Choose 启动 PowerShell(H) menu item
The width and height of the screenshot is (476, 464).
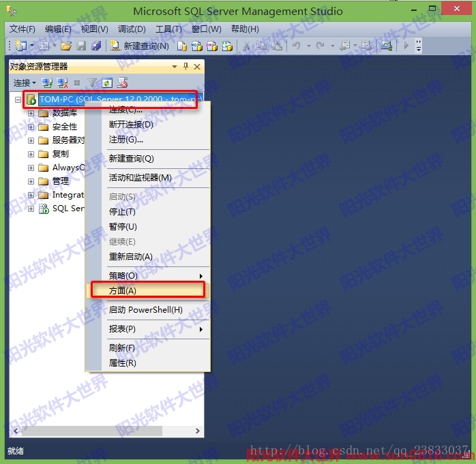148,310
